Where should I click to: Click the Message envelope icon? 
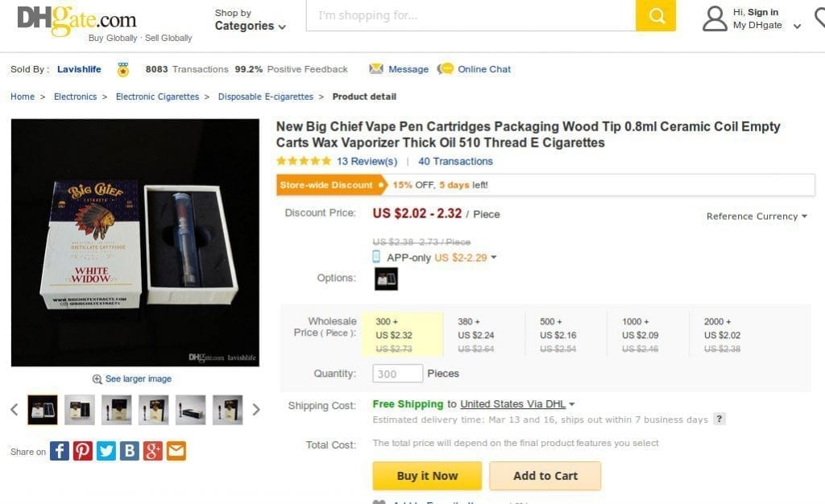pyautogui.click(x=376, y=69)
